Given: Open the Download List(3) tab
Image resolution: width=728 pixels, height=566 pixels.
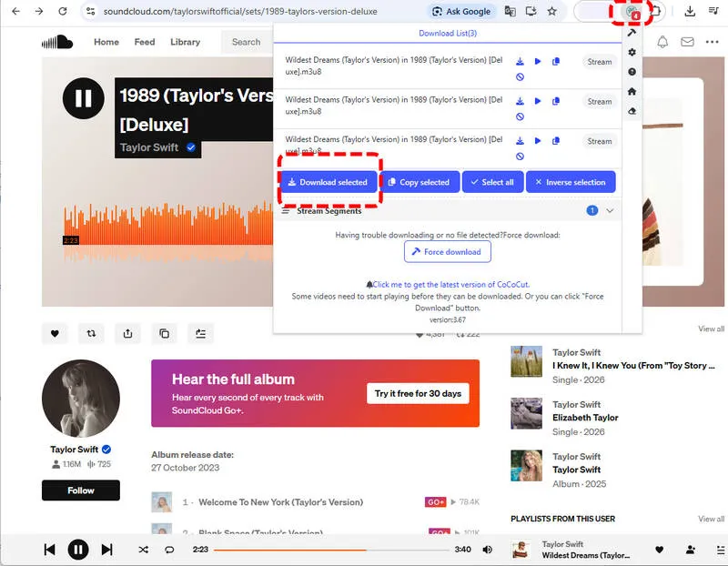Looking at the screenshot, I should click(448, 34).
